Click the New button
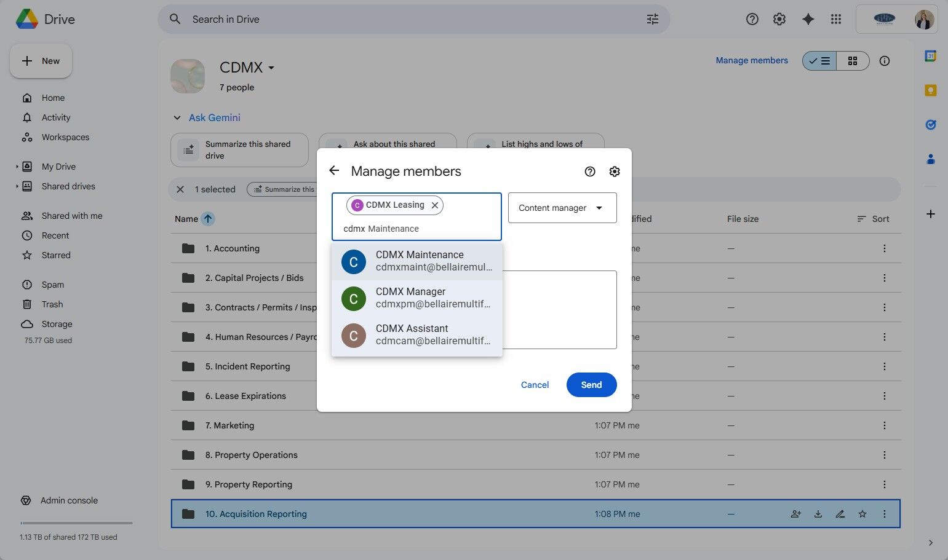This screenshot has height=560, width=948. [41, 61]
